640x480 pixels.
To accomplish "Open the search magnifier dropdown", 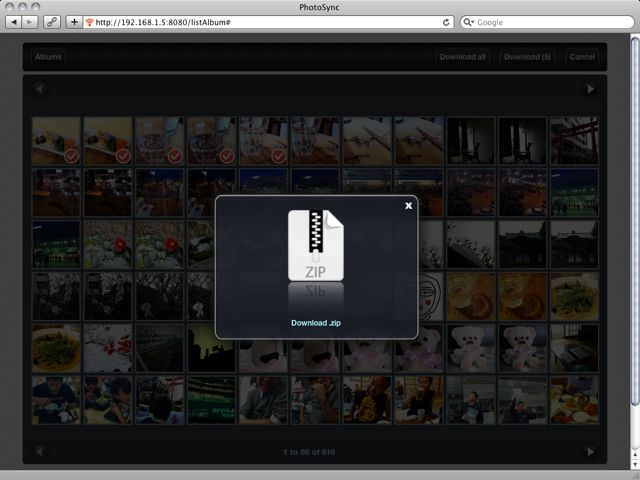I will [469, 22].
